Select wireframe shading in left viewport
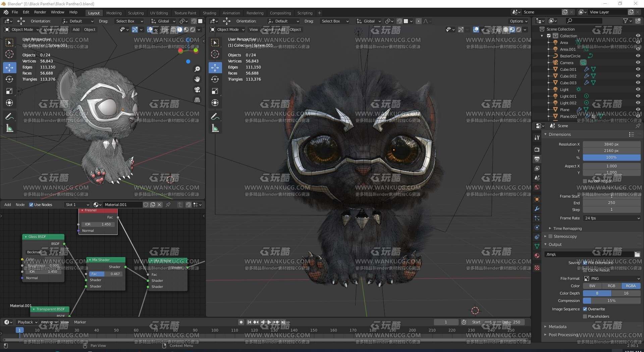Screen dimensions: 644x352 (x=173, y=30)
